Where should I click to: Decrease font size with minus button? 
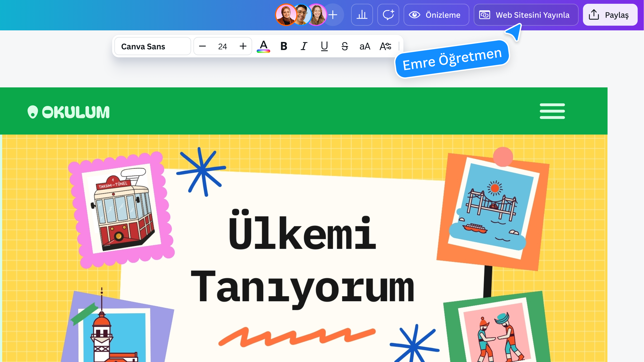click(x=202, y=46)
